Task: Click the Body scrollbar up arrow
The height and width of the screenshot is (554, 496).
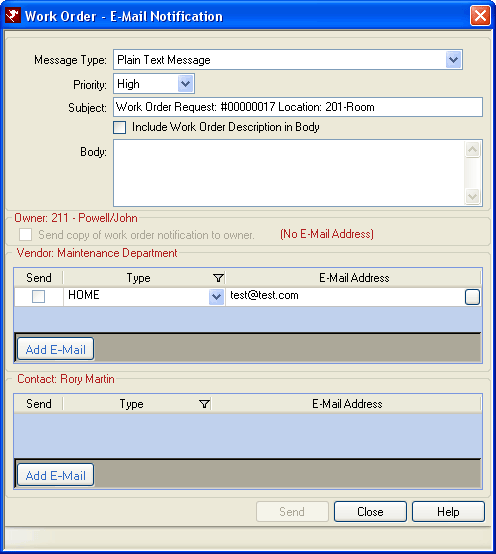Action: click(473, 150)
